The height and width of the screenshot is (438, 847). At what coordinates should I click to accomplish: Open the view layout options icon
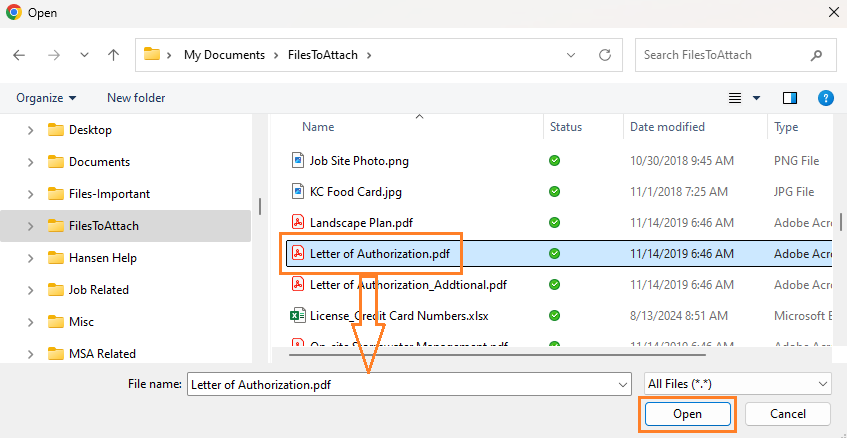pyautogui.click(x=736, y=98)
